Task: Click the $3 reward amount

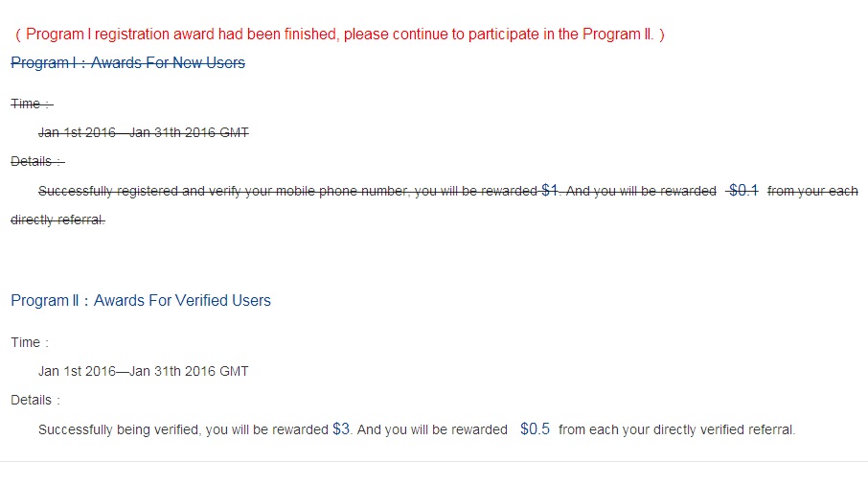Action: [341, 429]
